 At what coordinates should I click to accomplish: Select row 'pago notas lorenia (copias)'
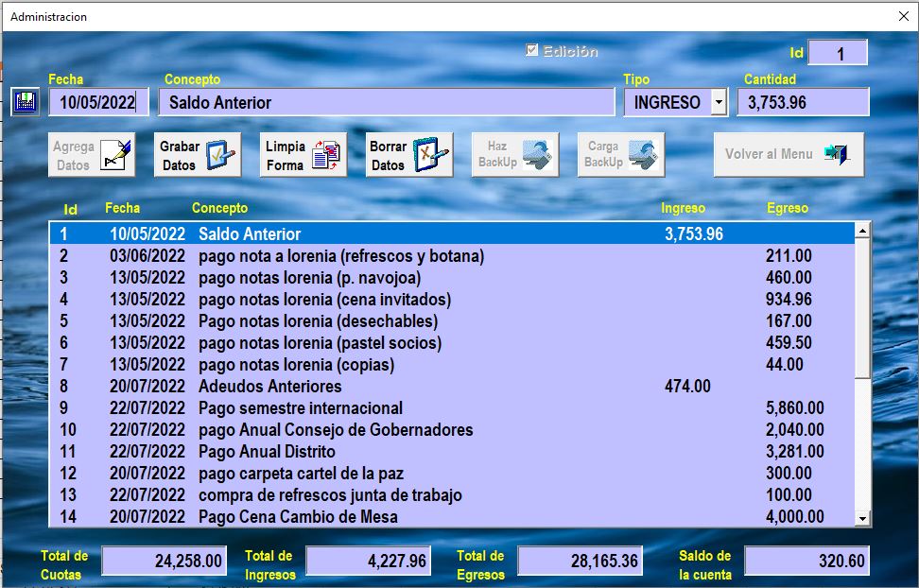(452, 364)
